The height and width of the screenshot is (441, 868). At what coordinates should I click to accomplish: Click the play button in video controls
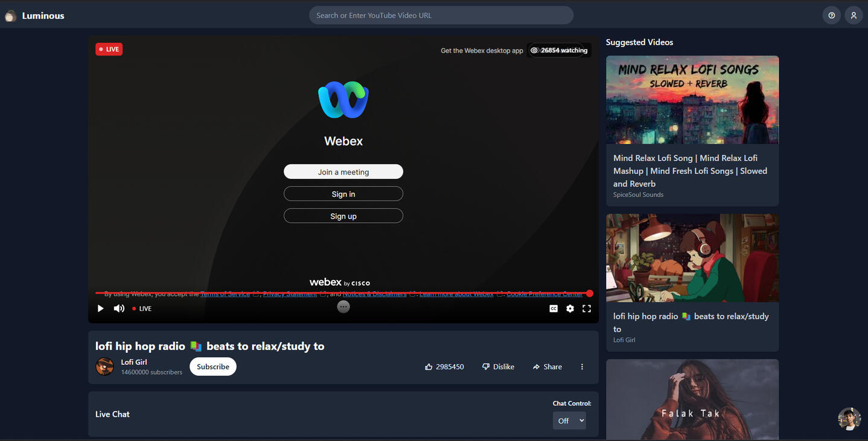pyautogui.click(x=100, y=309)
